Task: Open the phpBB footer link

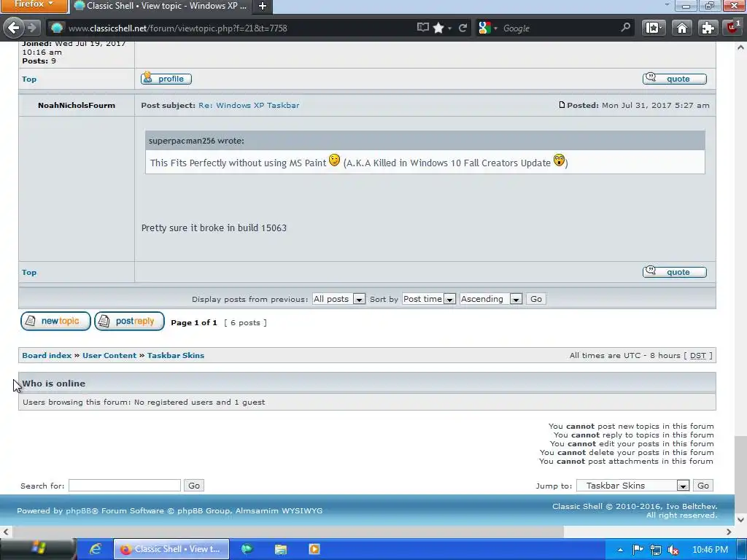Action: [79, 510]
